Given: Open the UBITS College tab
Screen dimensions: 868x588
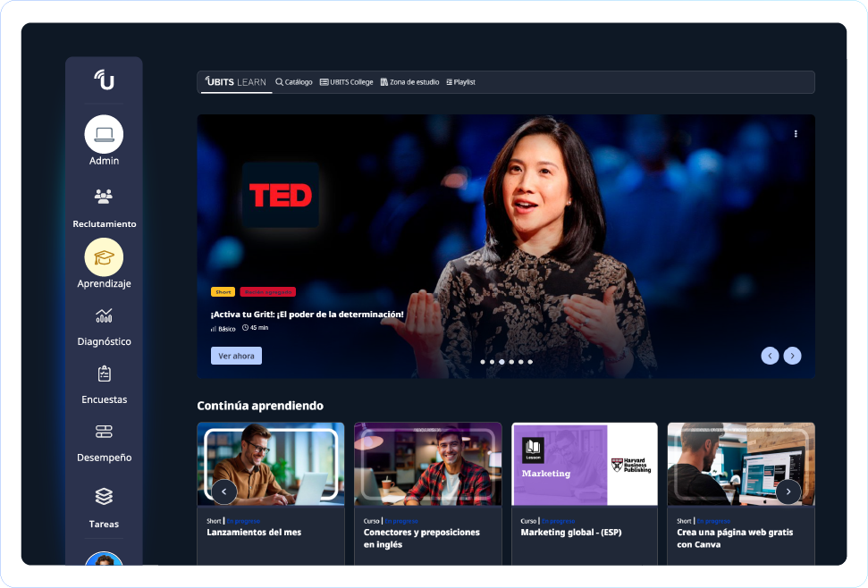Looking at the screenshot, I should pos(347,82).
